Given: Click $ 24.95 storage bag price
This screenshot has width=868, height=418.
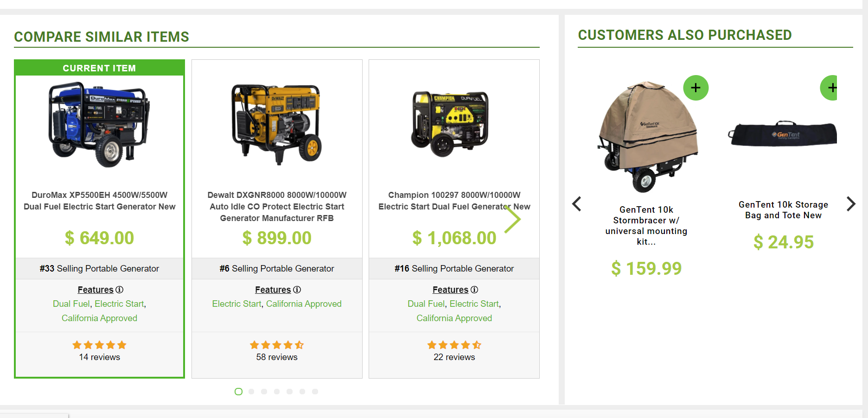Looking at the screenshot, I should pyautogui.click(x=784, y=242).
